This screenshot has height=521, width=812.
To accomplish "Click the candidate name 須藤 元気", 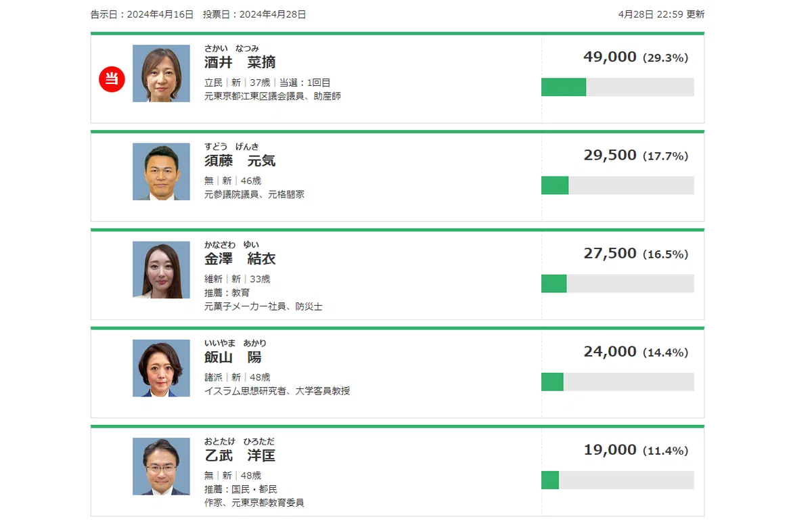I will [240, 160].
